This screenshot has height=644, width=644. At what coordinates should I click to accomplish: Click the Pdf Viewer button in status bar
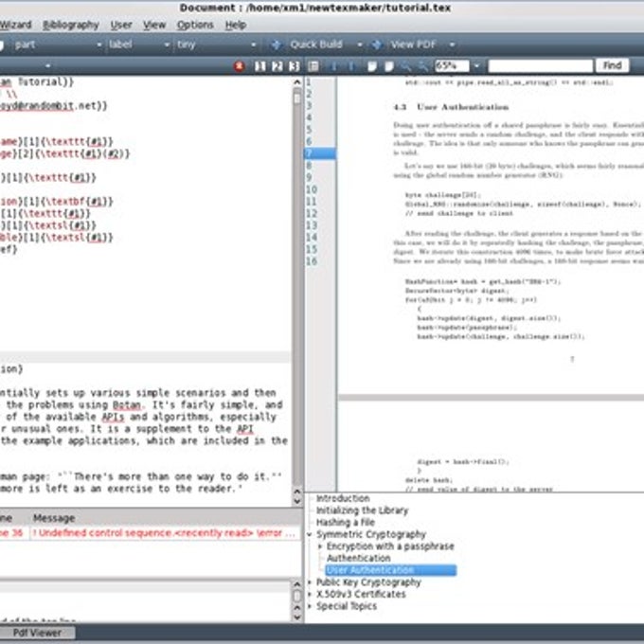click(37, 633)
